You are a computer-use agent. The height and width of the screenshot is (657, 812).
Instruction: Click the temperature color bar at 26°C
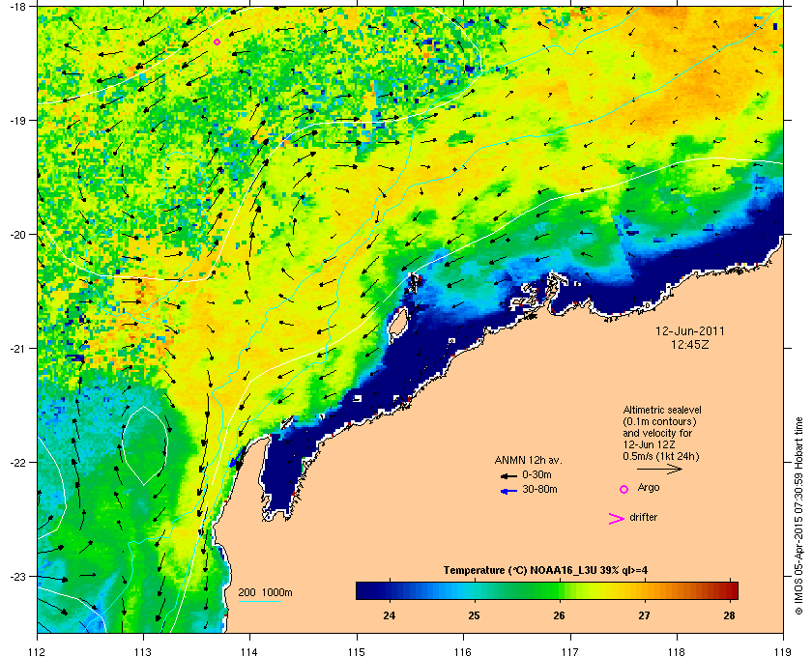(x=559, y=590)
